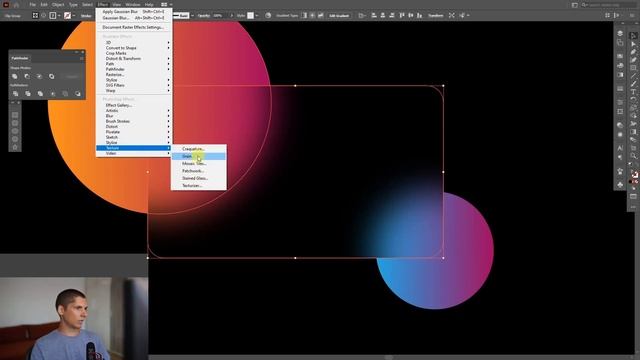Expand the 3D effect submenu
Screen dimensions: 640x360
point(134,42)
